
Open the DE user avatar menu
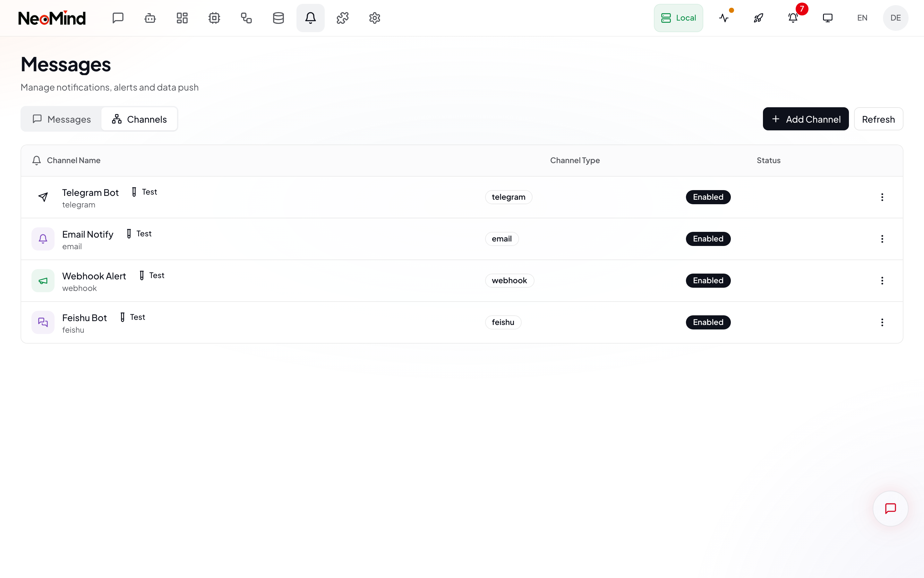(x=895, y=18)
